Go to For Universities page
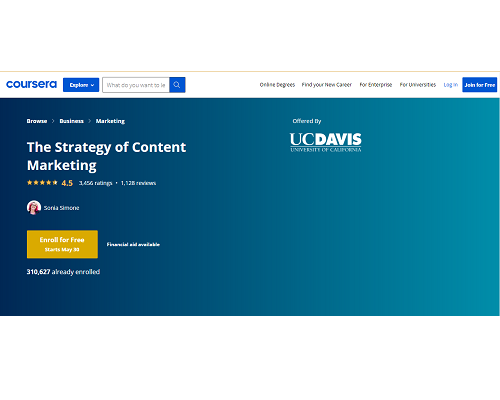500x400 pixels. click(418, 85)
